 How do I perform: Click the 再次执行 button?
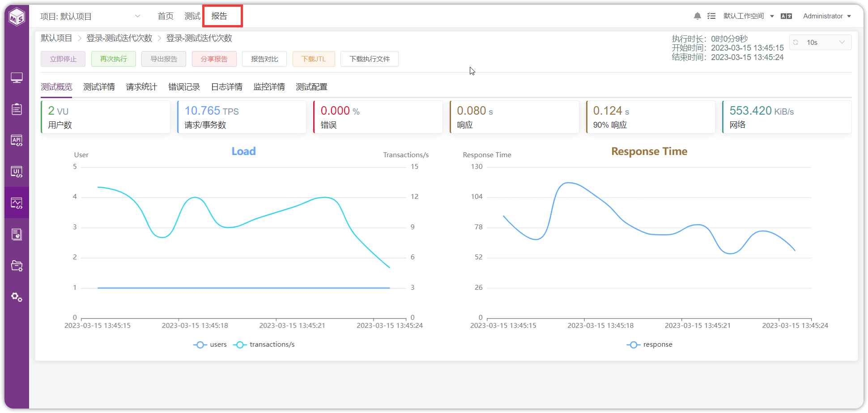click(x=114, y=59)
